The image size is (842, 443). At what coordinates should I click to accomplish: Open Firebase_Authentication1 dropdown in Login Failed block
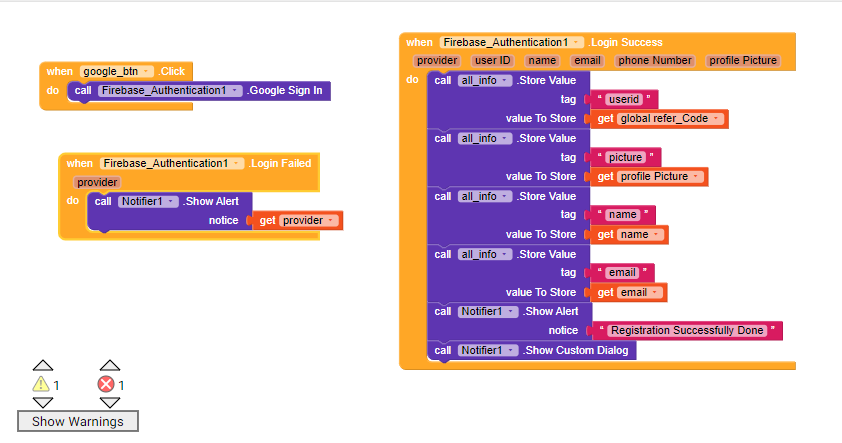[236, 163]
